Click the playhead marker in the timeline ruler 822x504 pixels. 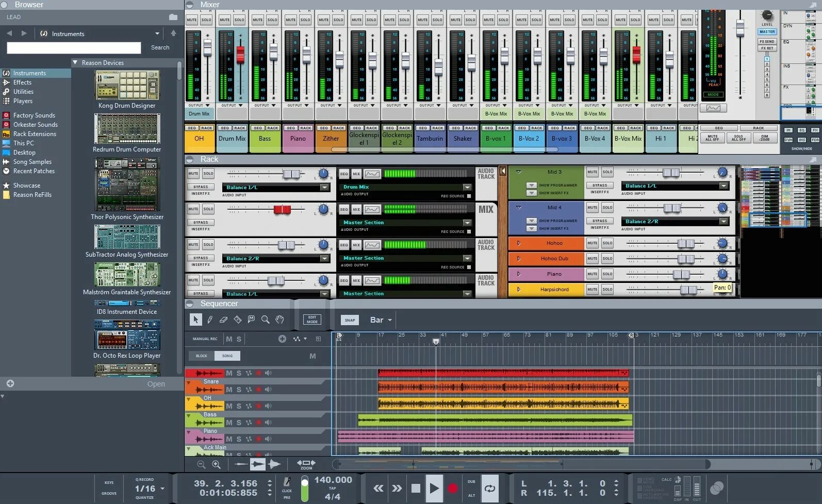436,342
